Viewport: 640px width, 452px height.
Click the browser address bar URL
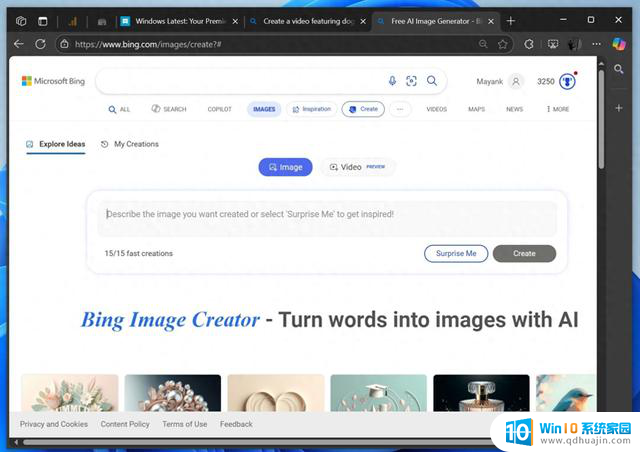tap(148, 44)
